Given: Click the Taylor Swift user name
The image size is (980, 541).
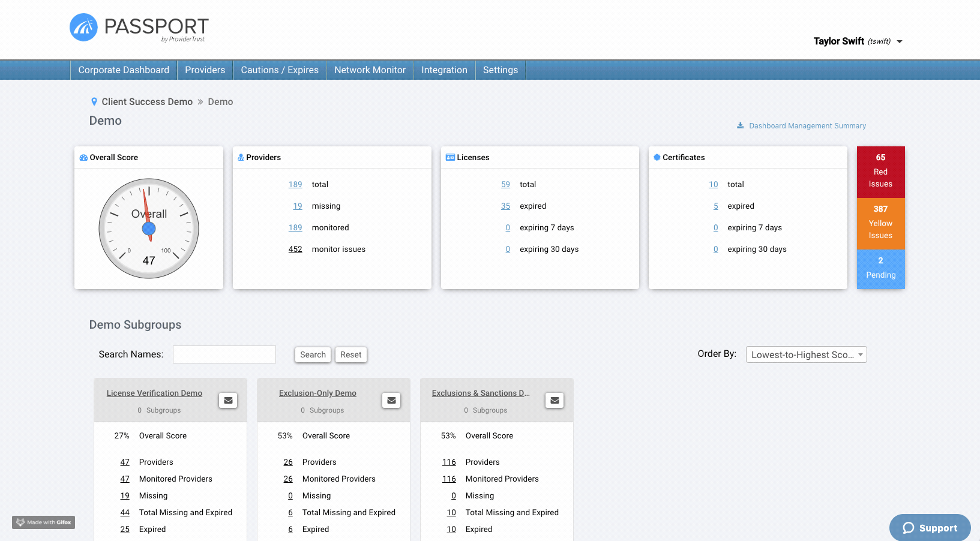Looking at the screenshot, I should tap(839, 41).
